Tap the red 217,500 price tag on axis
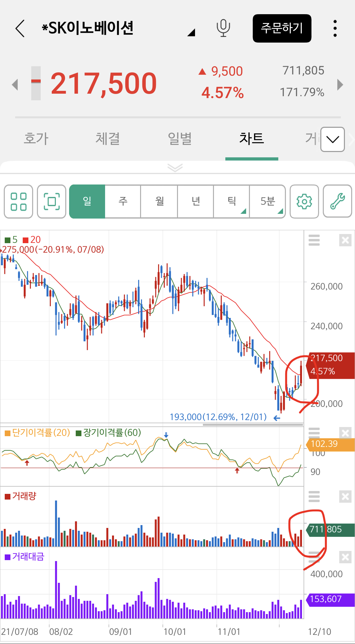The image size is (355, 644). click(x=330, y=365)
